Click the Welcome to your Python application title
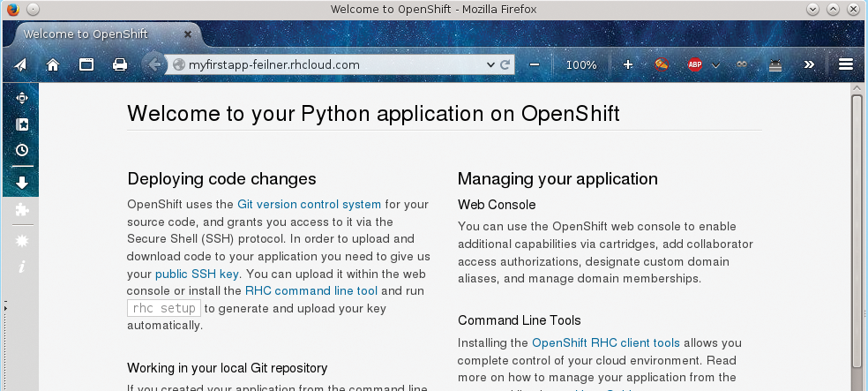 (373, 114)
